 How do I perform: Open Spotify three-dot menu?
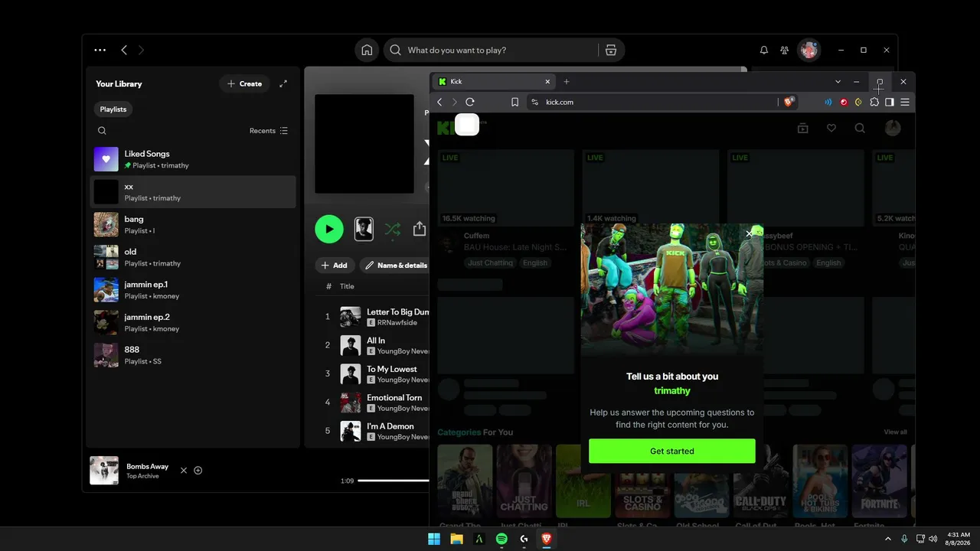pyautogui.click(x=100, y=50)
